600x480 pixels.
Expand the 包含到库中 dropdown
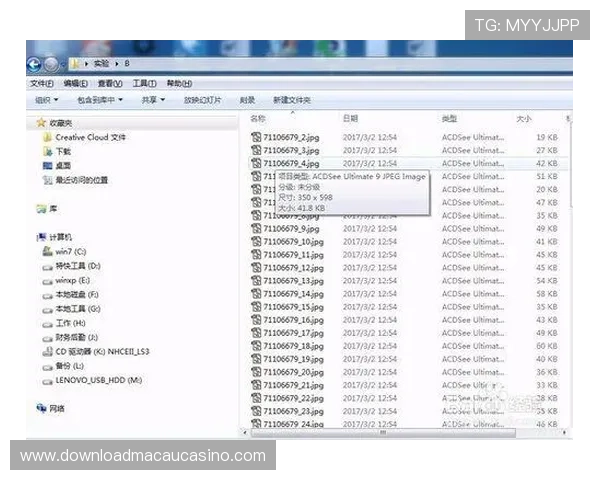pyautogui.click(x=100, y=100)
